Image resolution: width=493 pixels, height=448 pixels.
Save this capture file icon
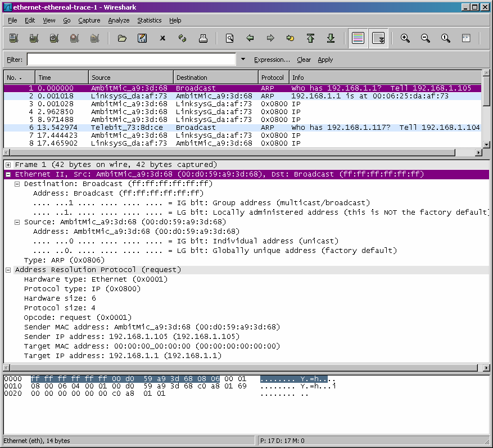click(x=142, y=38)
